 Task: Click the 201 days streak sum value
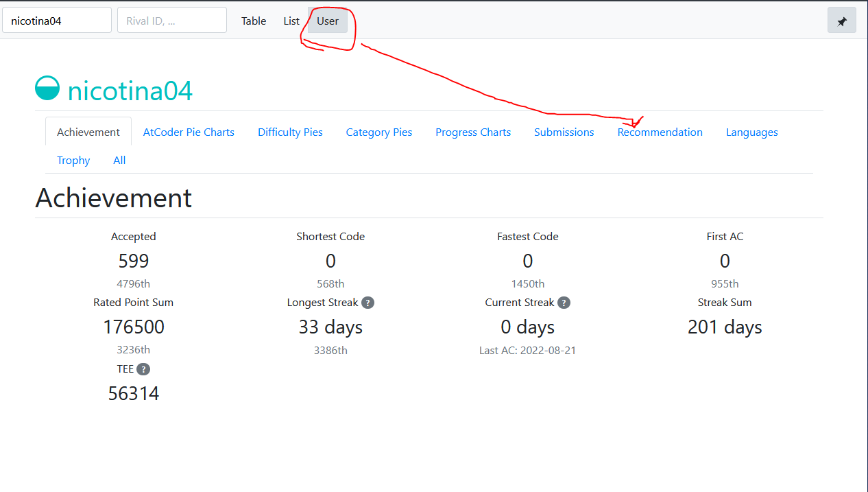click(x=725, y=327)
